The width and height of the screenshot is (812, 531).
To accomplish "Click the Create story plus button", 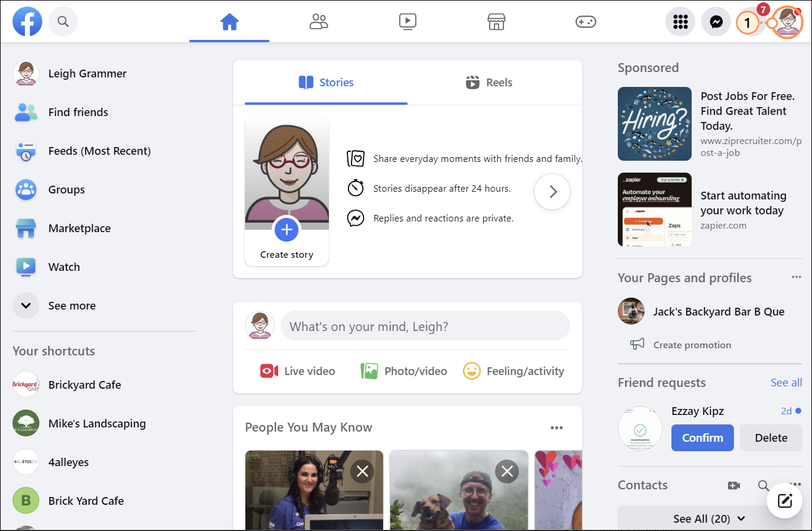I will pos(287,230).
